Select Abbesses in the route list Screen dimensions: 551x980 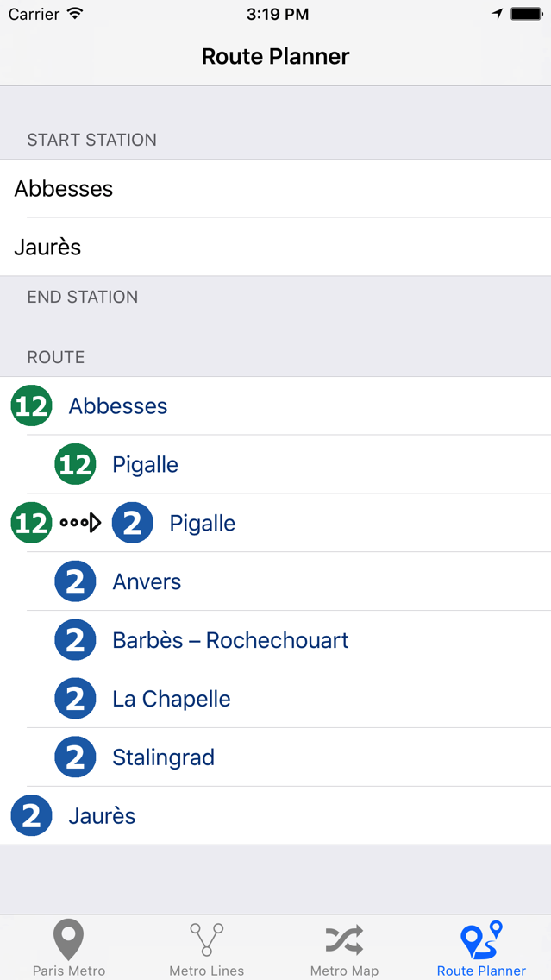coord(118,406)
